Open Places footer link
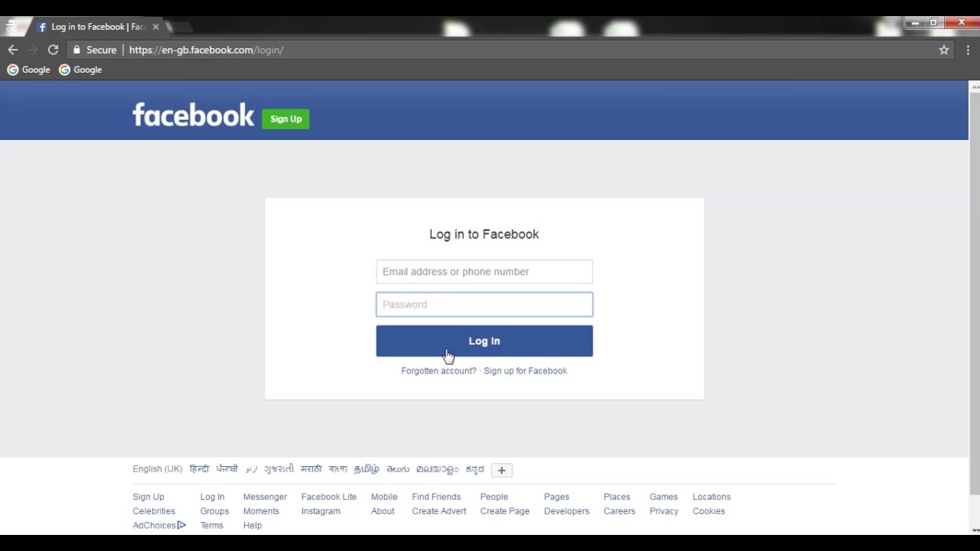The image size is (980, 551). pos(617,497)
